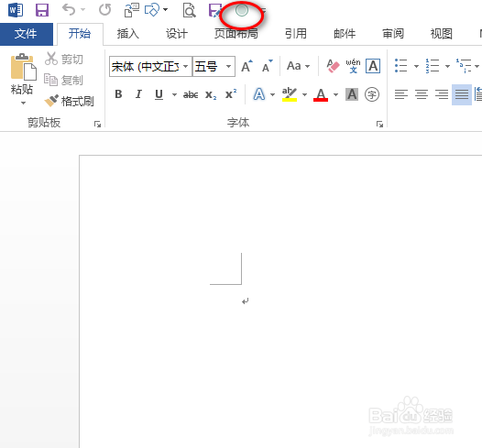Center align text
482x448 pixels.
[x=422, y=94]
